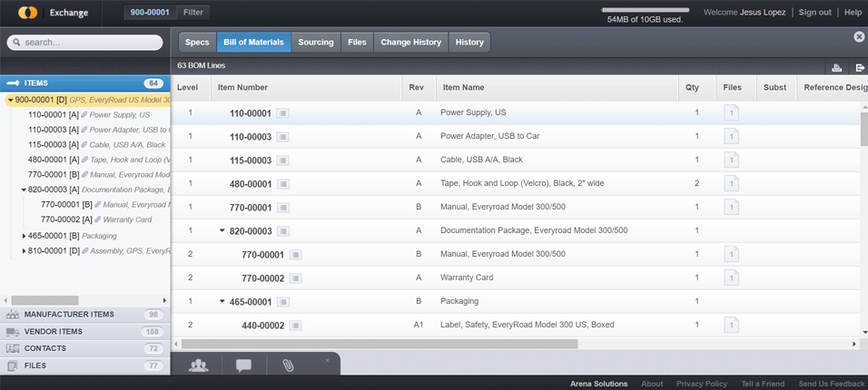Select 115-00003 Cable, USB in tree

click(x=97, y=145)
